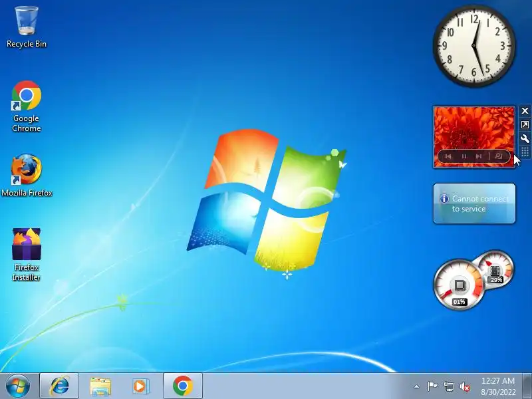The width and height of the screenshot is (532, 399).
Task: Click the memory usage 29% dial
Action: [495, 269]
